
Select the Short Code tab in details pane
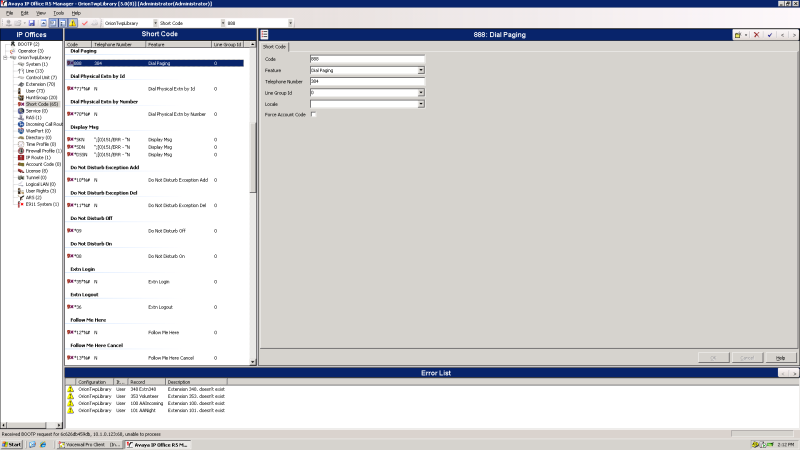(x=274, y=46)
